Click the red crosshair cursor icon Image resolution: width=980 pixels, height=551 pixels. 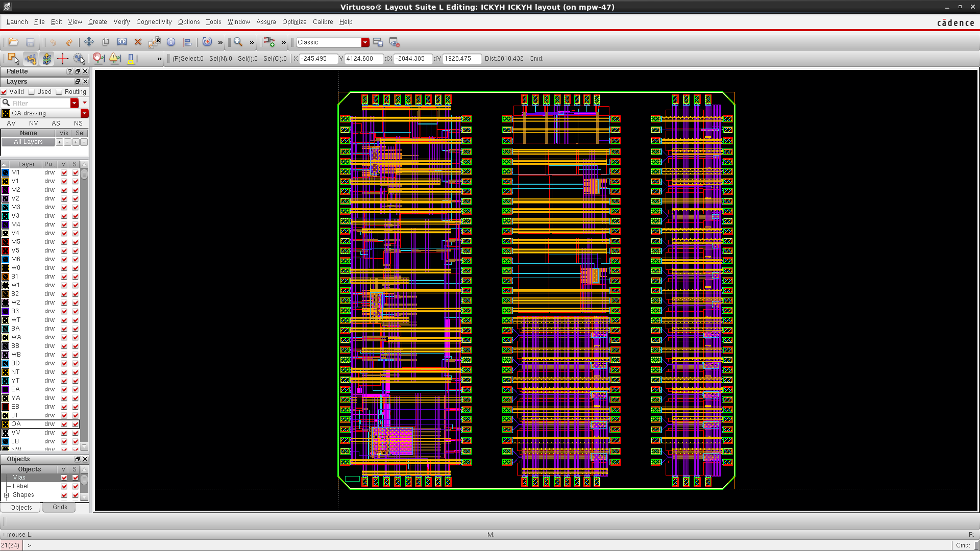(x=63, y=59)
